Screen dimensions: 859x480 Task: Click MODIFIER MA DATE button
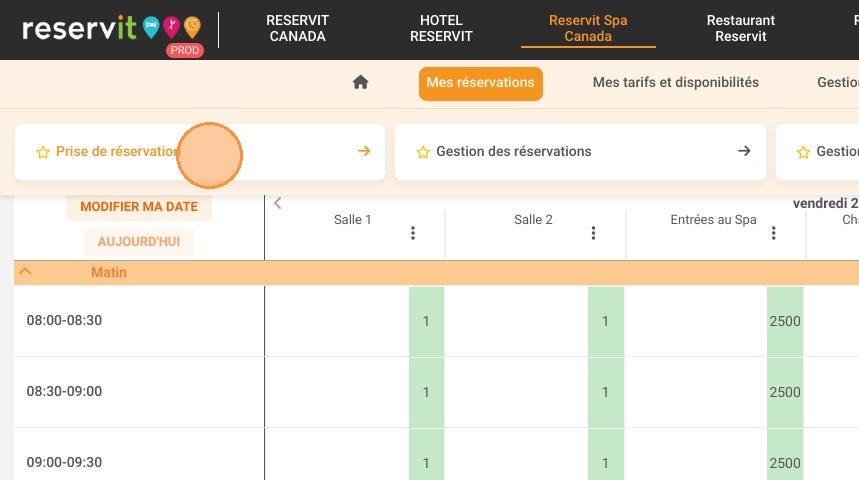click(139, 207)
